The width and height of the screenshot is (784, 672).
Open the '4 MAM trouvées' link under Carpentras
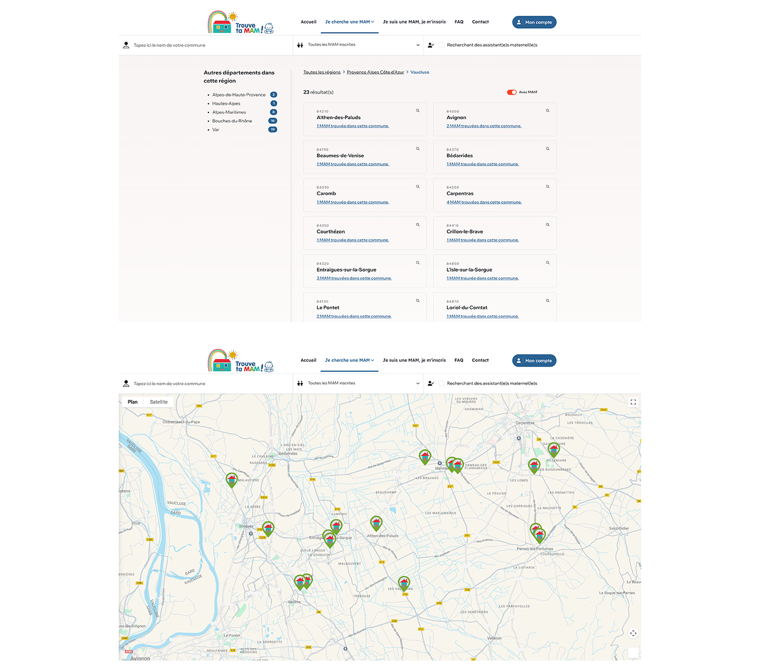(x=484, y=202)
